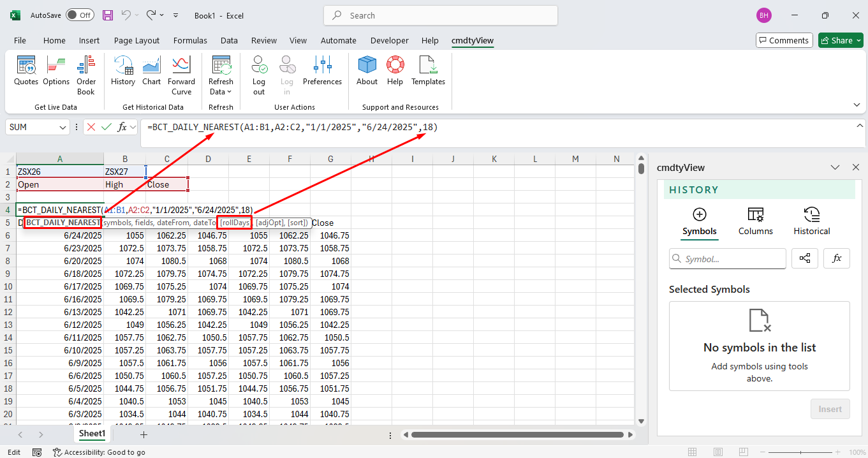868x458 pixels.
Task: Switch to the Home ribbon tab
Action: (54, 40)
